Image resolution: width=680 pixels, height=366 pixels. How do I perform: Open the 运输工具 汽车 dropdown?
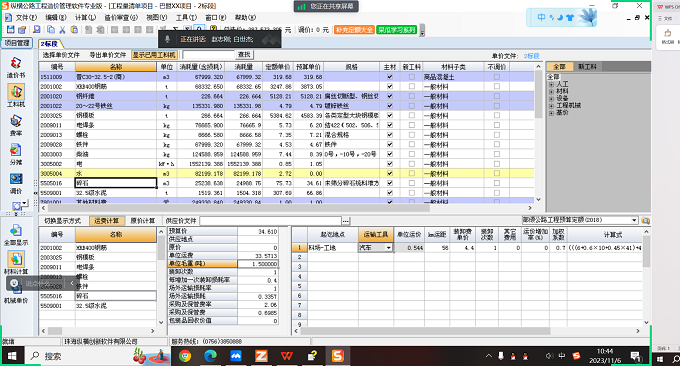pyautogui.click(x=389, y=248)
